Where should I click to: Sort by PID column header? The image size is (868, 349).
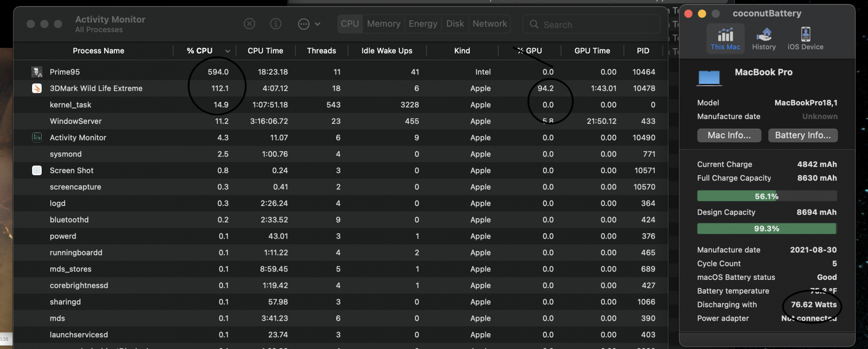click(643, 51)
